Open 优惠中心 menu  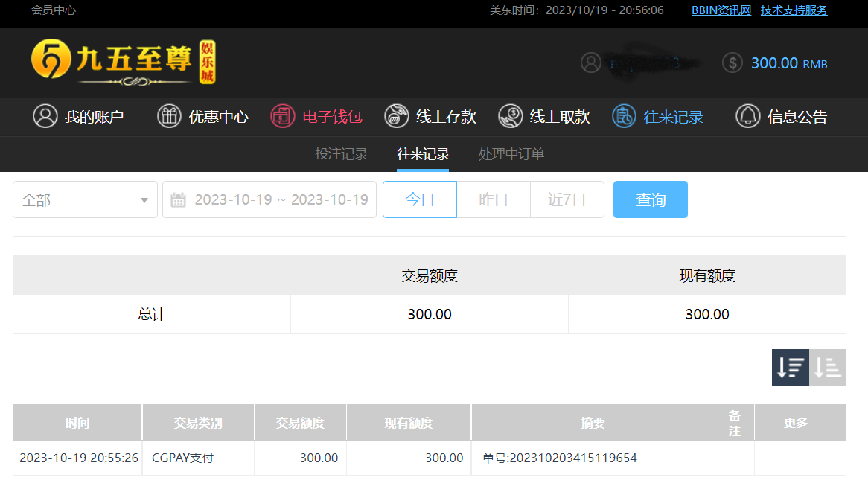pos(202,116)
